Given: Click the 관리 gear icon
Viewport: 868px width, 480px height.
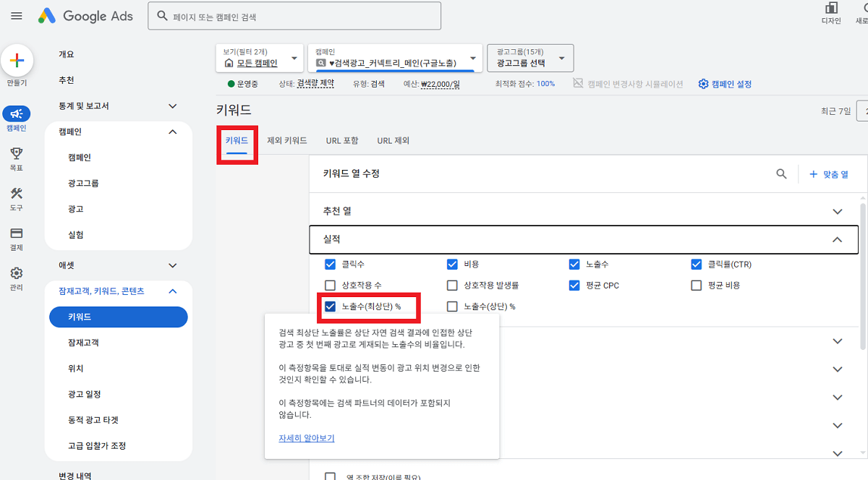Looking at the screenshot, I should click(17, 273).
